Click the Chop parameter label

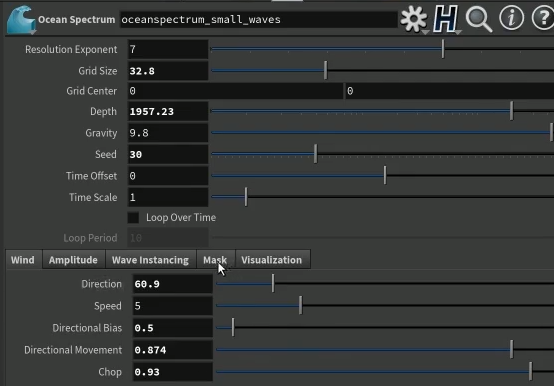pyautogui.click(x=110, y=372)
